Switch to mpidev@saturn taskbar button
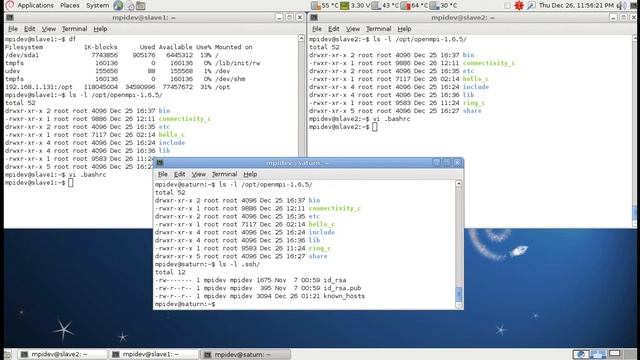Image resolution: width=640 pixels, height=360 pixels. coord(245,354)
